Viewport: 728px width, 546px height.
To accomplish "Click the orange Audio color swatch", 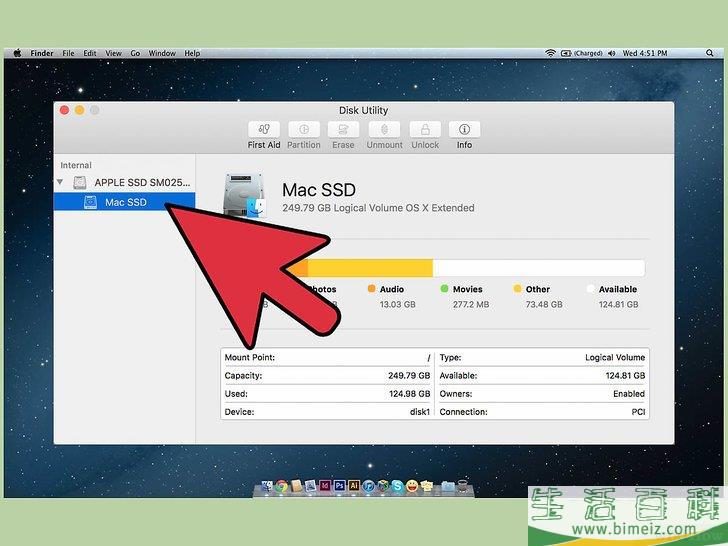I will (371, 289).
